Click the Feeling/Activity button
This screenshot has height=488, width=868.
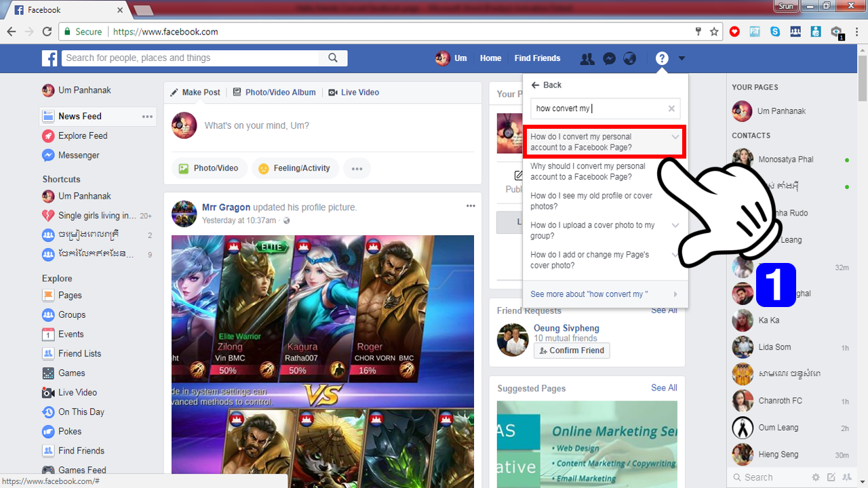(294, 169)
